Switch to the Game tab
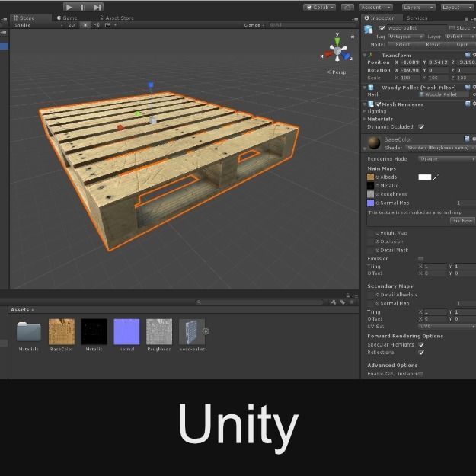Screen dimensions: 476x476 click(67, 18)
